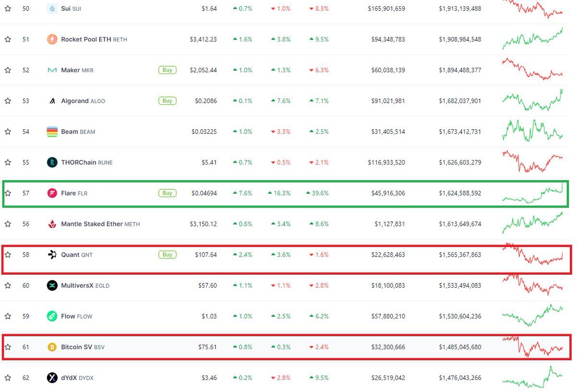Viewport: 577px width, 392px height.
Task: Open THORChain RUNE coin page
Action: [87, 162]
